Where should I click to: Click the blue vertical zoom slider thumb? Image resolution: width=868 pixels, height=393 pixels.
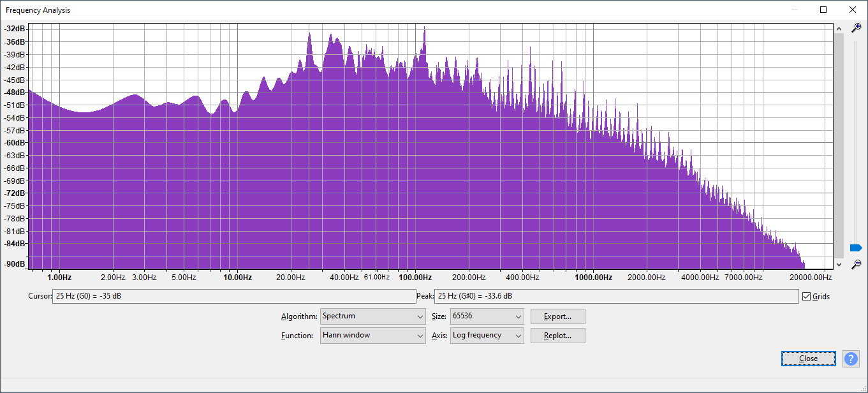(x=856, y=248)
